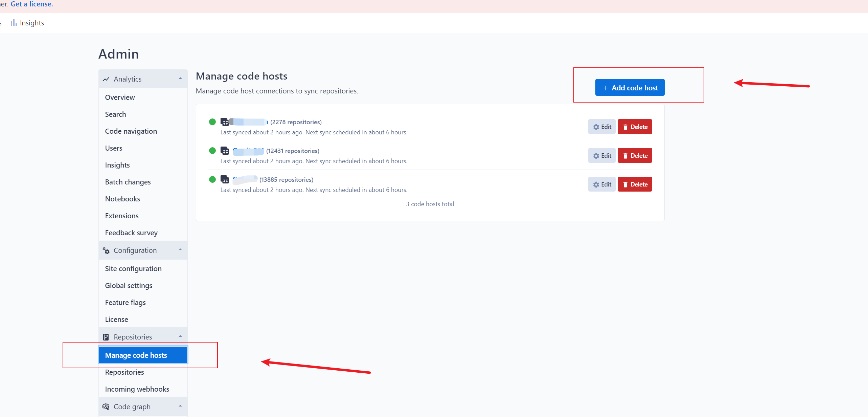The width and height of the screenshot is (868, 417).
Task: Click the Analytics line-chart icon in sidebar
Action: (106, 79)
